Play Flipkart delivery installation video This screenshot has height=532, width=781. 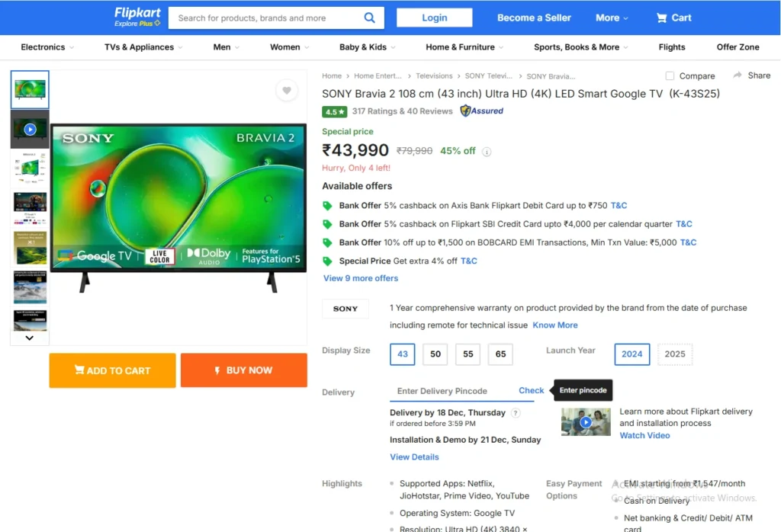click(586, 421)
